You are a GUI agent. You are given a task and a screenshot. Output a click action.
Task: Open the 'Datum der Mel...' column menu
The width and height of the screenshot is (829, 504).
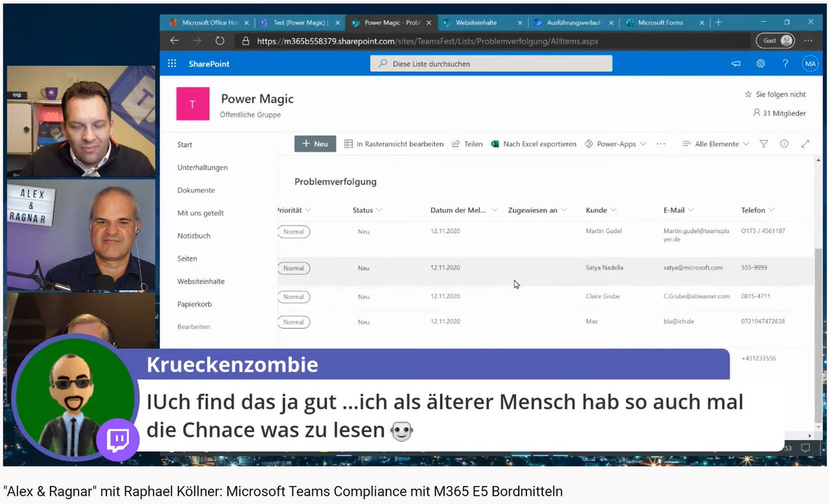pos(463,210)
